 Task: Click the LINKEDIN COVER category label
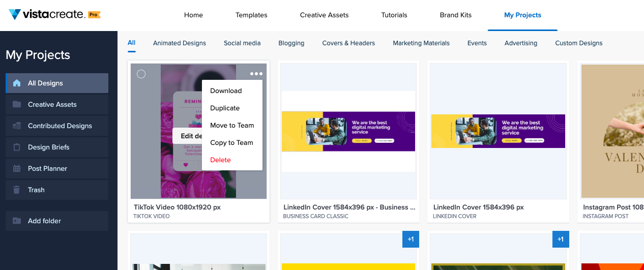455,216
